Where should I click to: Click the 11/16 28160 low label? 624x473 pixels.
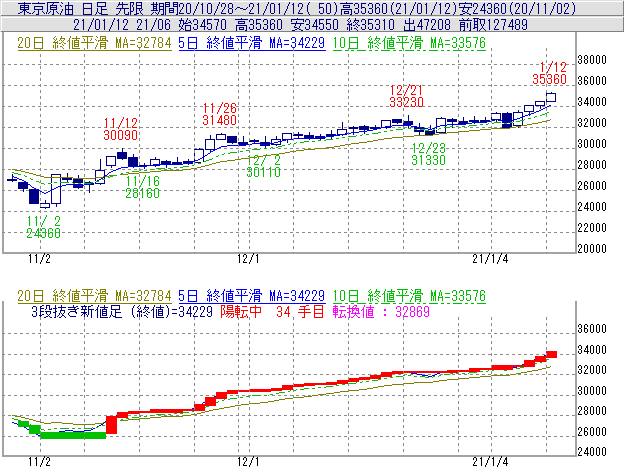coord(142,187)
